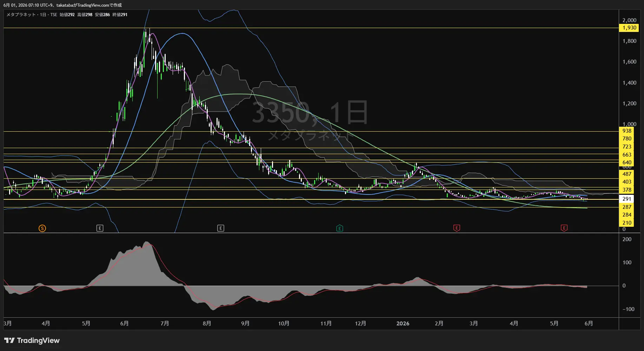Click the 10月 label on time axis
The height and width of the screenshot is (351, 644).
pyautogui.click(x=284, y=324)
